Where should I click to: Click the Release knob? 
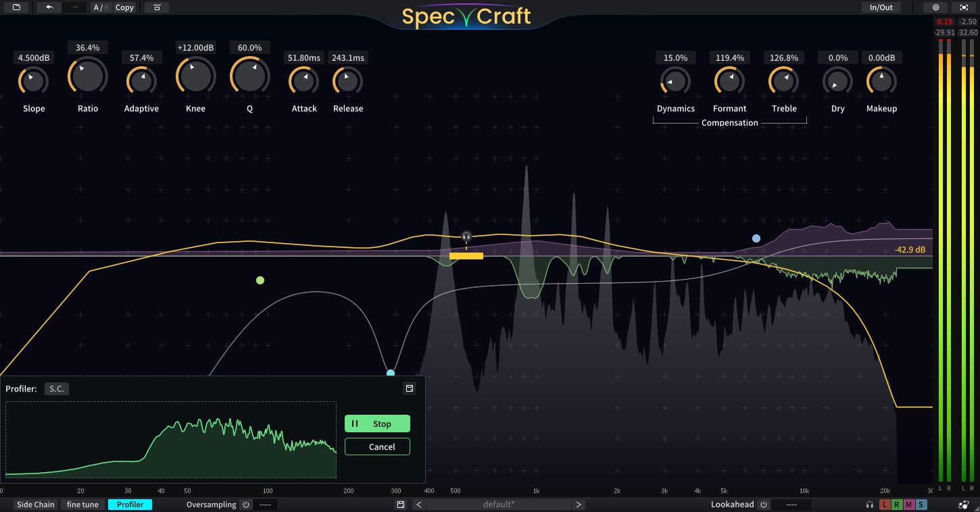[x=348, y=82]
